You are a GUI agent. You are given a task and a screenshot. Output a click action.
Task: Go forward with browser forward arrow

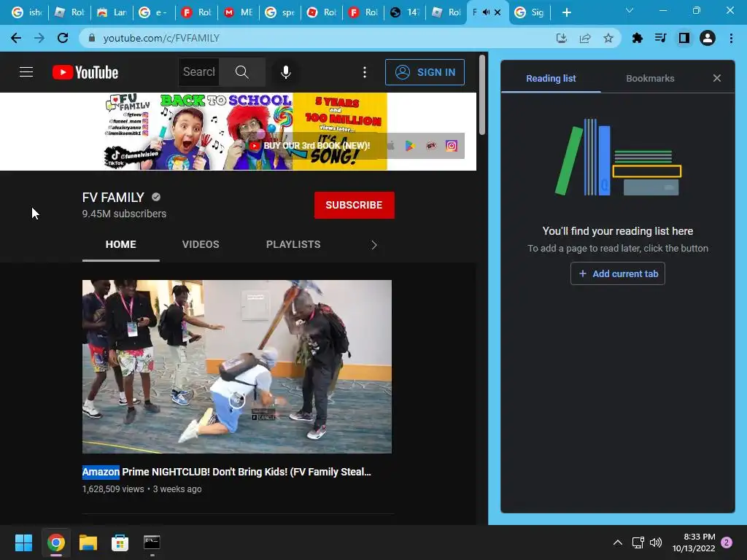coord(39,38)
